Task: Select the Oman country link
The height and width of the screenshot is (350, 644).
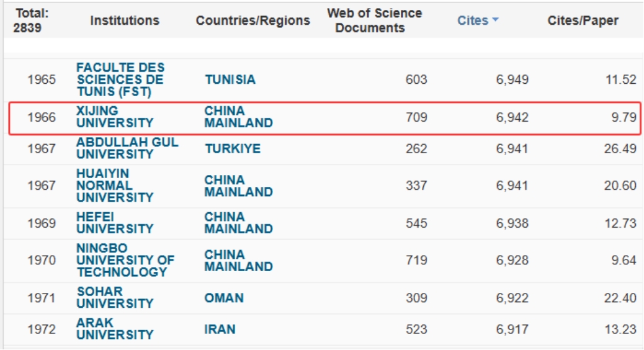Action: [224, 298]
